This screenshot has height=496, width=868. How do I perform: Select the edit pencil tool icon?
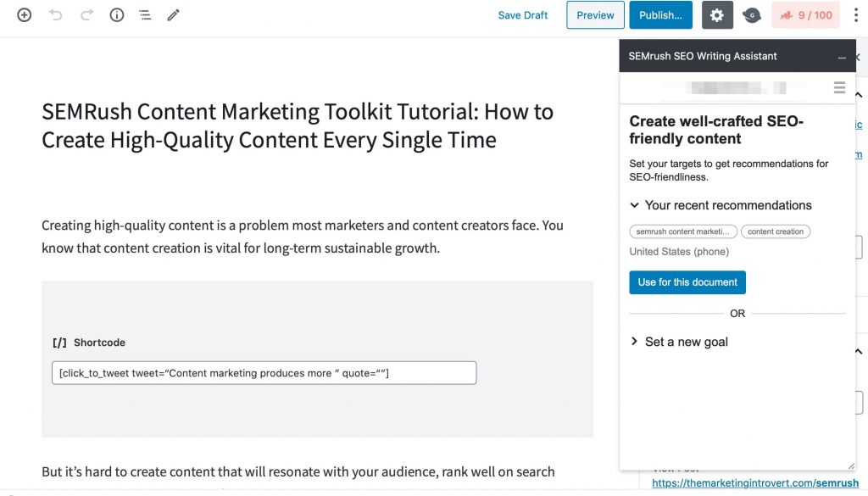174,14
